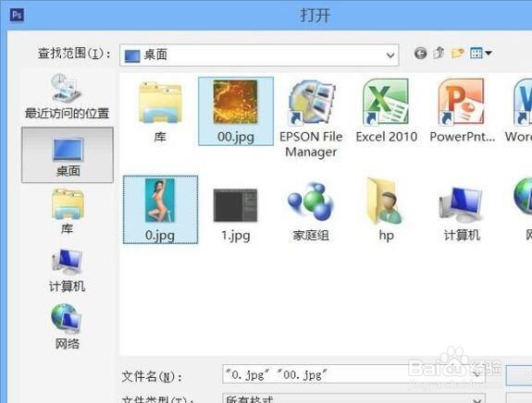Open 网络 in the left places bar

point(67,326)
